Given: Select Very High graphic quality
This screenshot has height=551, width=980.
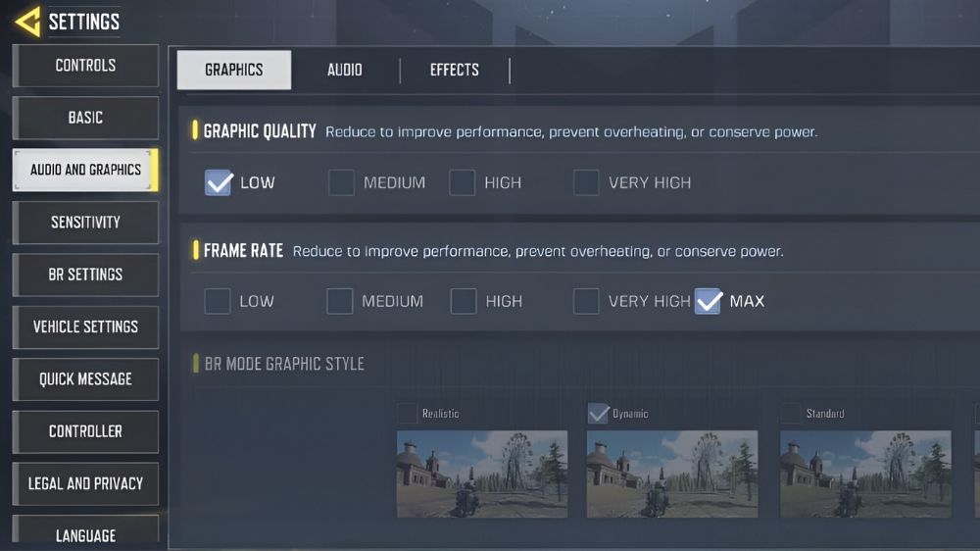Looking at the screenshot, I should (x=586, y=182).
